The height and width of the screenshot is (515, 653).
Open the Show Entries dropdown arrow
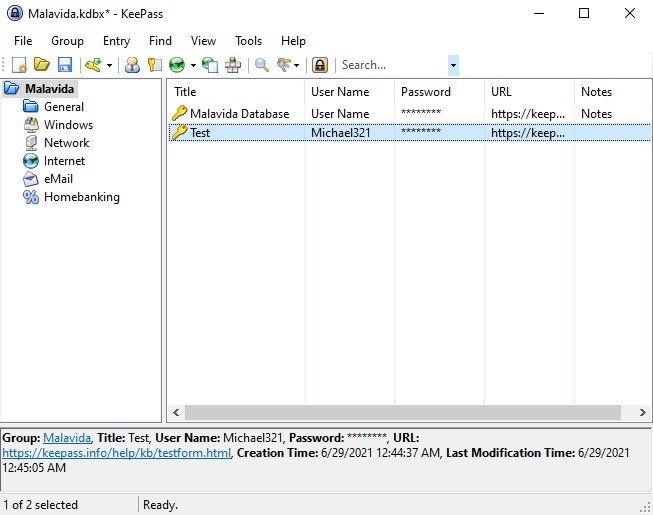297,65
